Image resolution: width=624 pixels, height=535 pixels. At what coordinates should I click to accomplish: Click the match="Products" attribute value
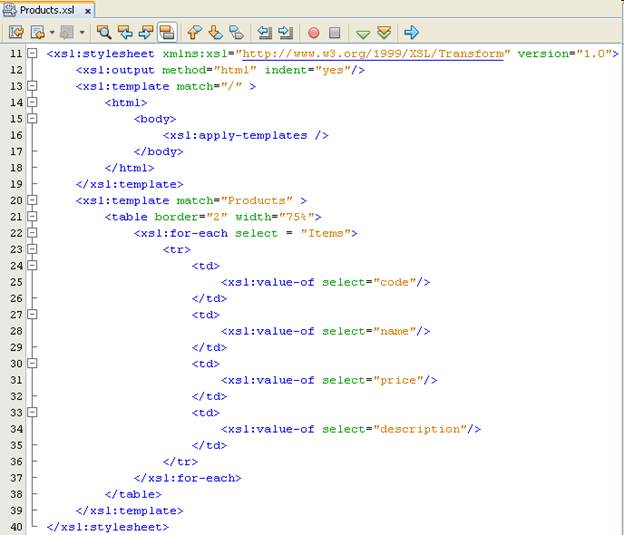(256, 201)
